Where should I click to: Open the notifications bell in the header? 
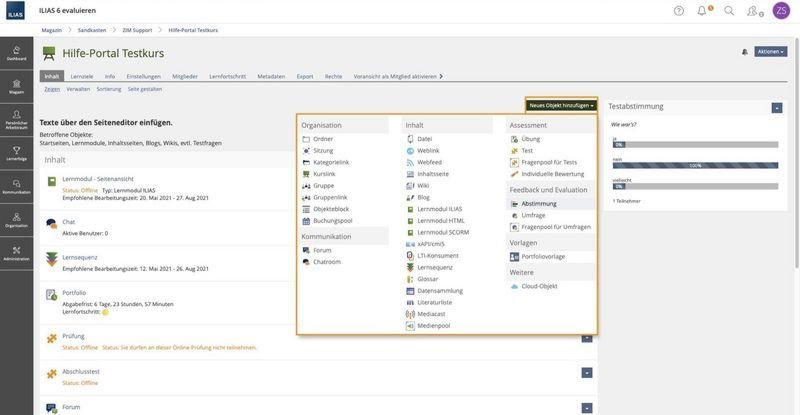click(x=703, y=11)
